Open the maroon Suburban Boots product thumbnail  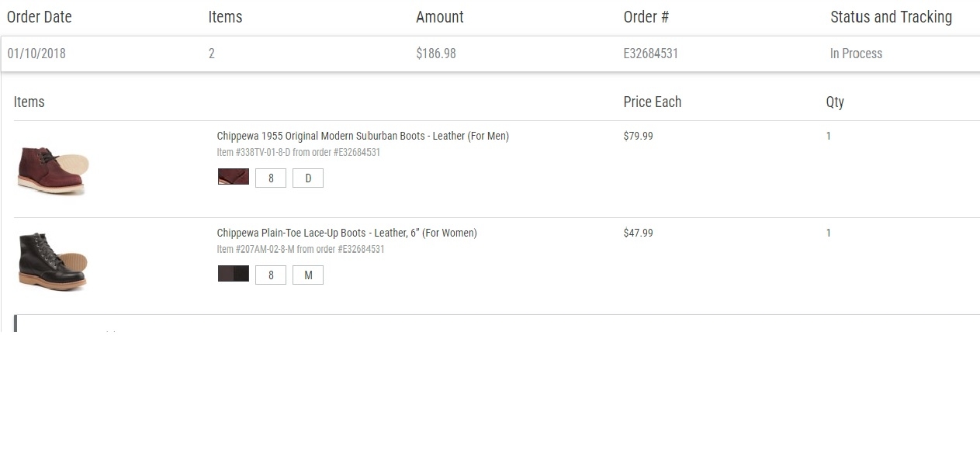point(53,169)
